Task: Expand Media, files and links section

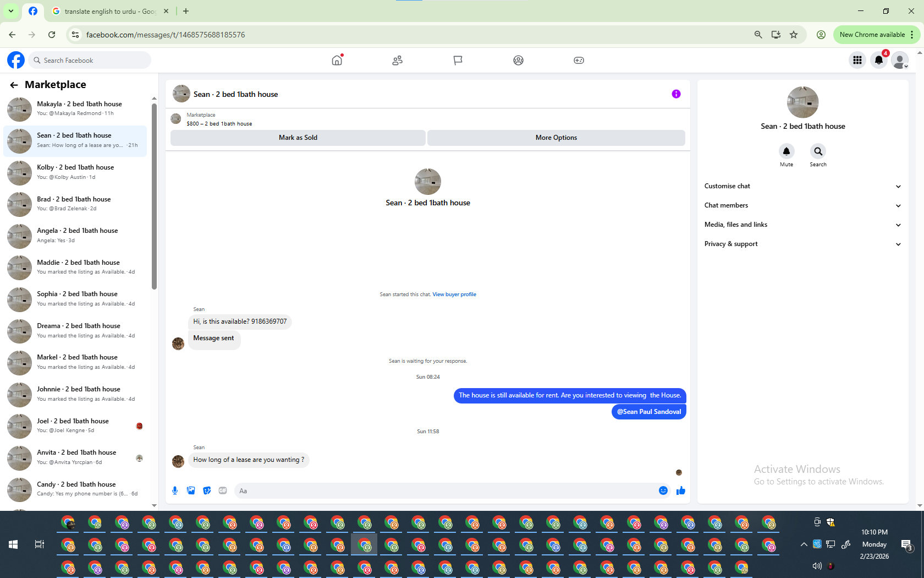Action: point(802,225)
